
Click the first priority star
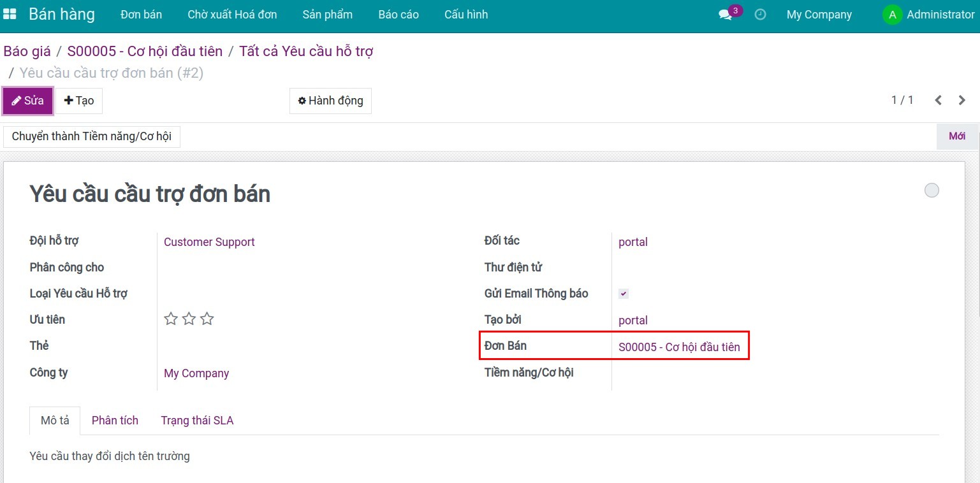pyautogui.click(x=171, y=319)
